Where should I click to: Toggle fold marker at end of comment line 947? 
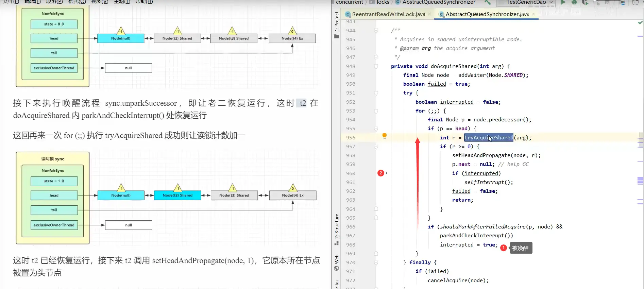(x=376, y=57)
